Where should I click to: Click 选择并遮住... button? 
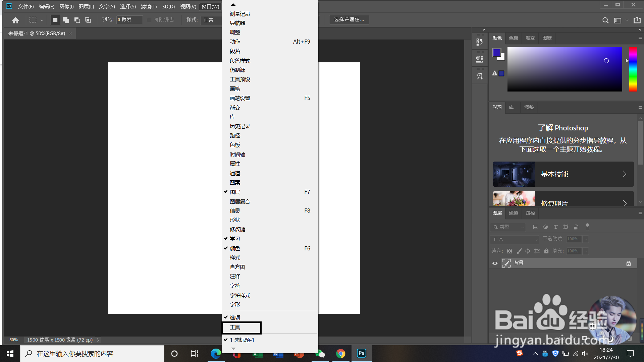(x=349, y=20)
